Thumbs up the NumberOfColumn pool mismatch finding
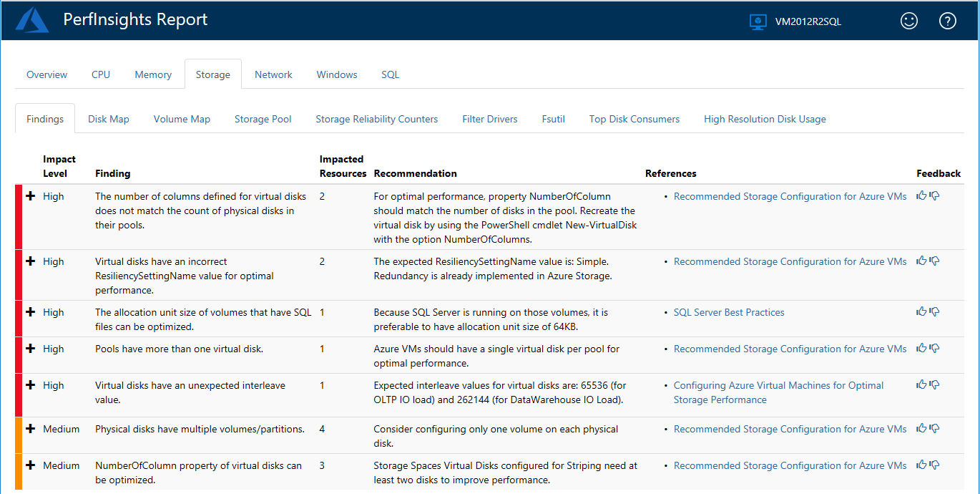Viewport: 980px width, 494px height. 921,195
